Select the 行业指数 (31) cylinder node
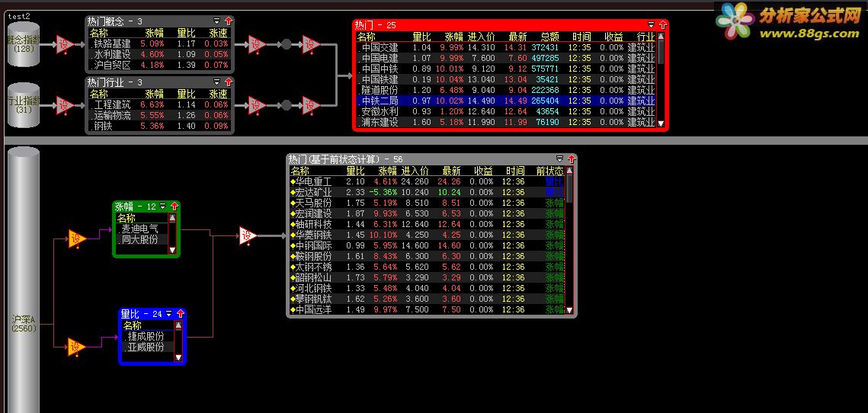Viewport: 868px width, 413px height. (24, 104)
